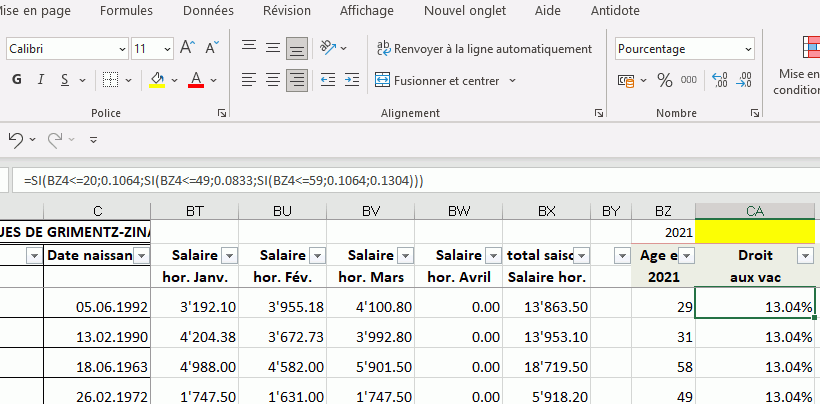
Task: Click Fusionner et centrer
Action: click(x=438, y=80)
